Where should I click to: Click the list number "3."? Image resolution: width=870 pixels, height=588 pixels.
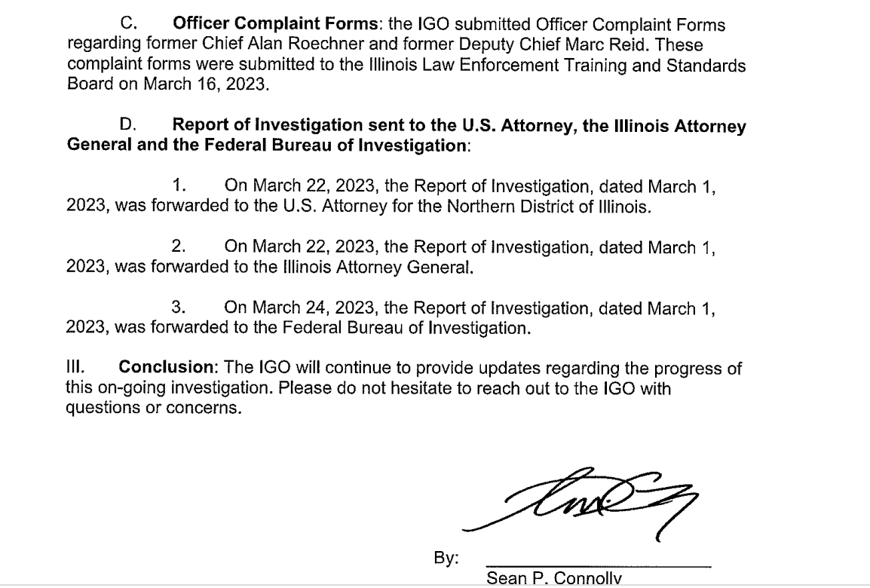tap(179, 308)
